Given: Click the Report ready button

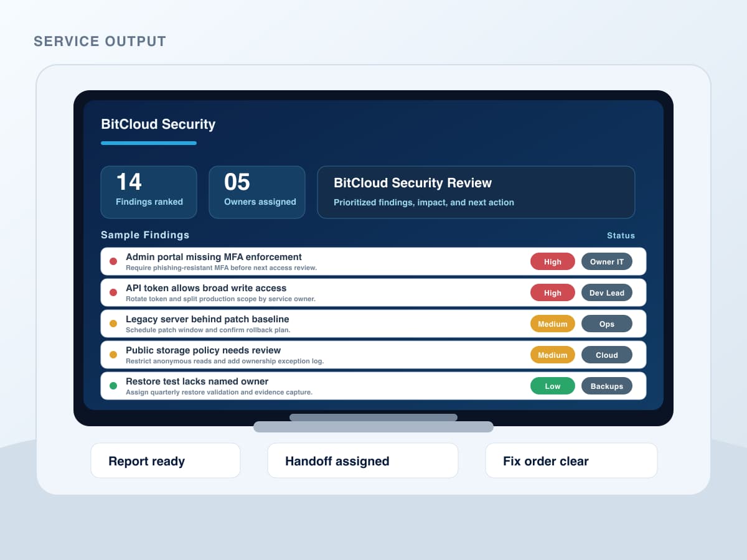Looking at the screenshot, I should tap(165, 460).
